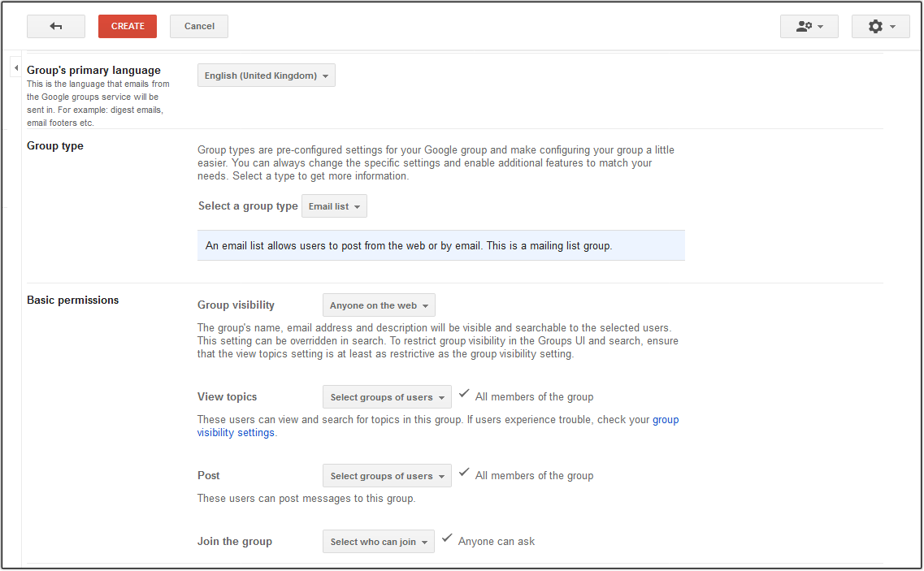924x571 pixels.
Task: Click the red CREATE button
Action: [x=127, y=26]
